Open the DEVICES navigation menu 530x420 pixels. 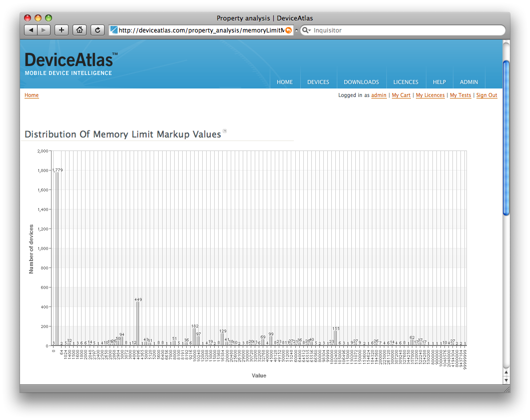318,82
